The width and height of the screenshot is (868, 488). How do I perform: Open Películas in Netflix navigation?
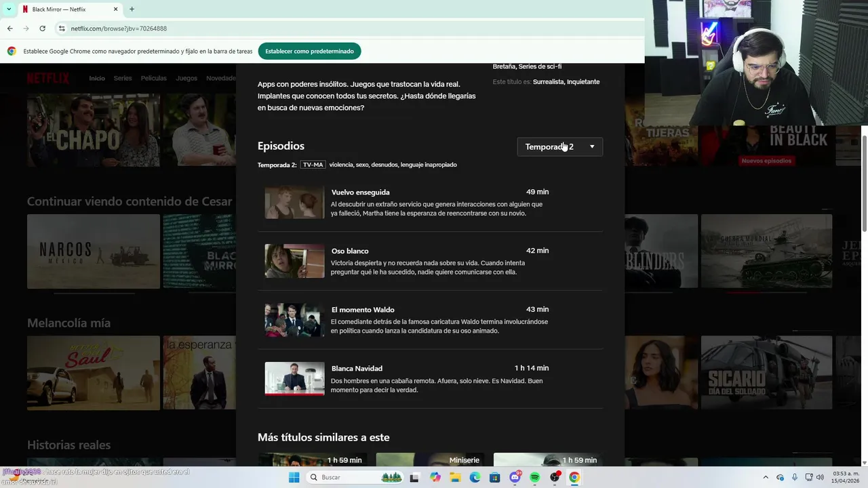[x=154, y=78]
